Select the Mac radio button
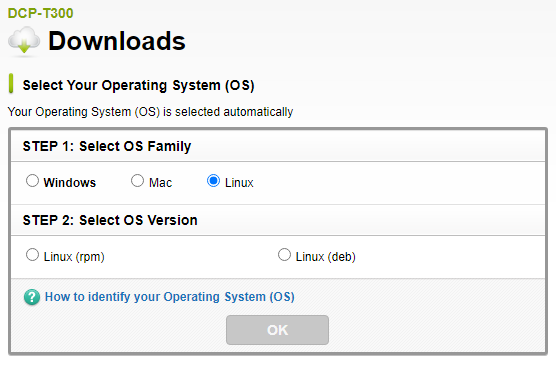Screen dimensions: 556x365 pyautogui.click(x=137, y=181)
